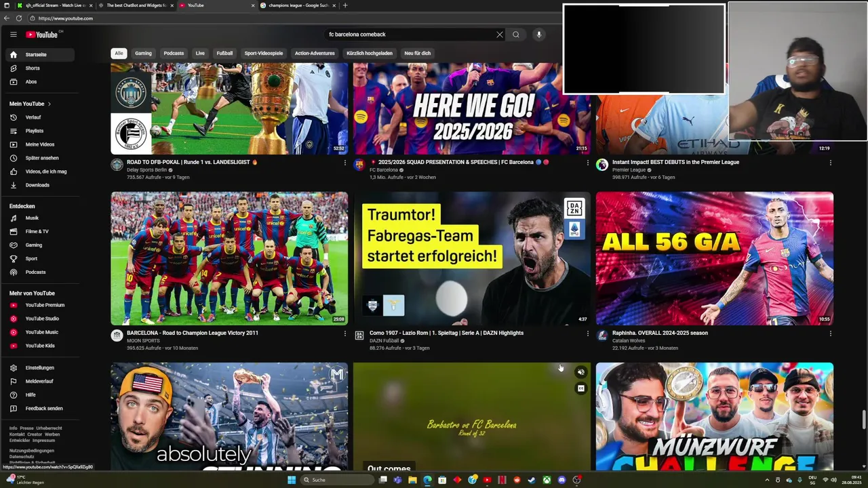Click the browser address bar URL
Image resolution: width=868 pixels, height=488 pixels.
tap(66, 18)
